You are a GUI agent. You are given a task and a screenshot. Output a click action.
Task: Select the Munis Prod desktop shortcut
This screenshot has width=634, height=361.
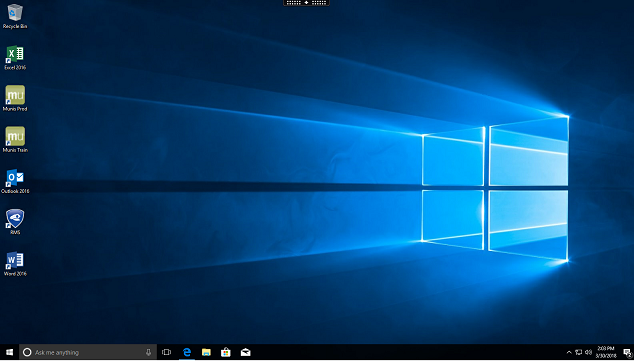(x=15, y=98)
